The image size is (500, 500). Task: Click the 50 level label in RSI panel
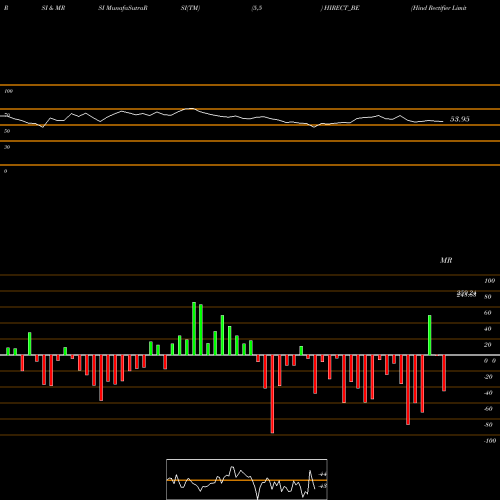tap(7, 131)
